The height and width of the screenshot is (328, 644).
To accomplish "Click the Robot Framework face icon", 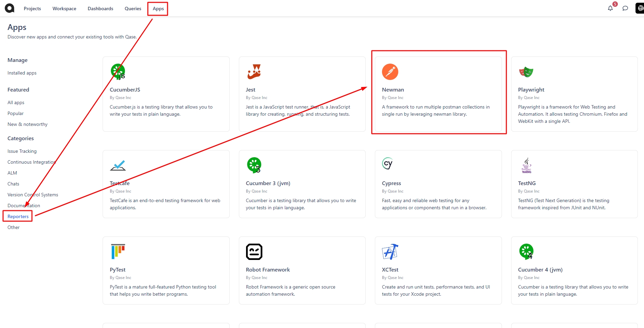I will point(254,252).
